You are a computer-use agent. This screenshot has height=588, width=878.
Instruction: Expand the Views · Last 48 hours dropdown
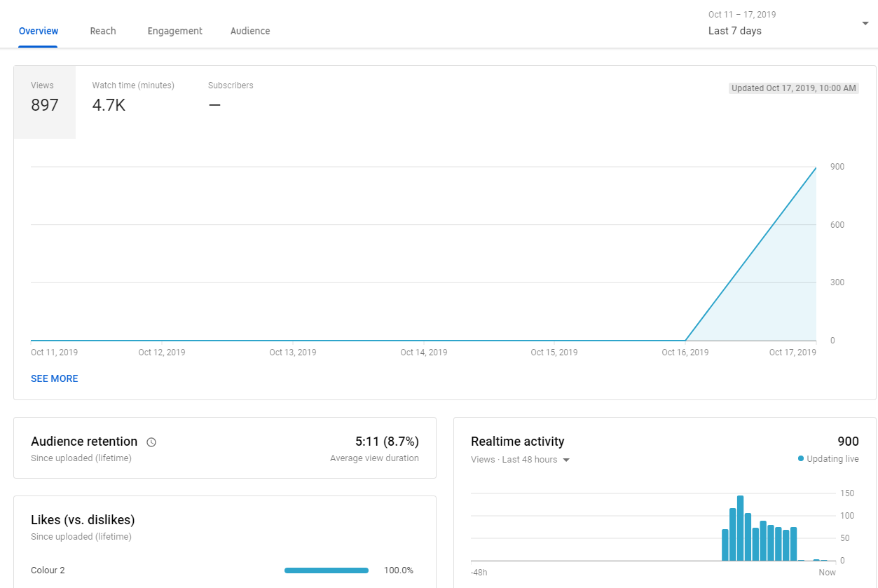click(521, 460)
